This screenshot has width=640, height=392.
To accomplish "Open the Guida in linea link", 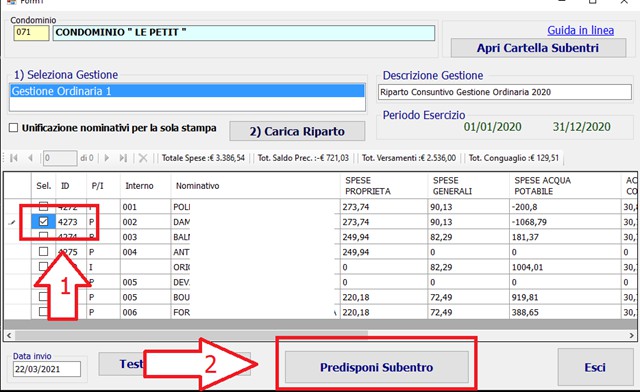I will pos(580,30).
